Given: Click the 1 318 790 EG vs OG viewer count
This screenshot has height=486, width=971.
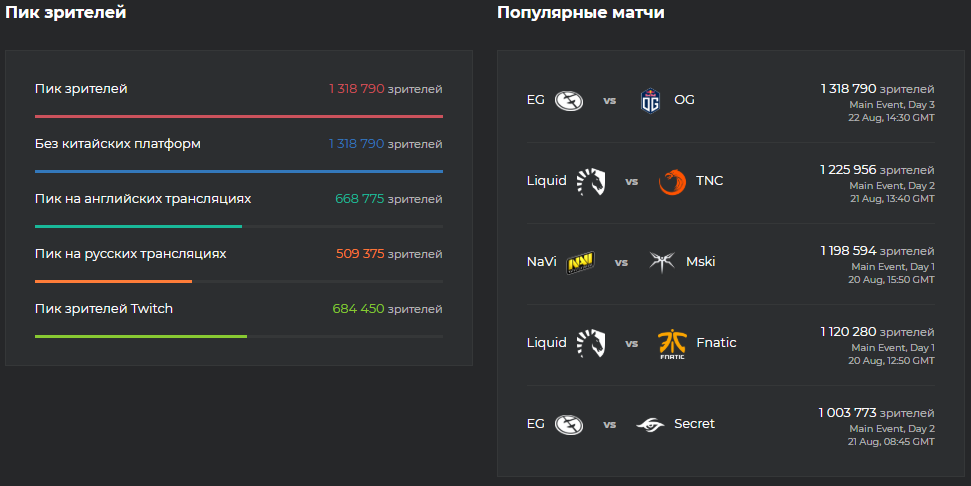Looking at the screenshot, I should click(x=848, y=89).
